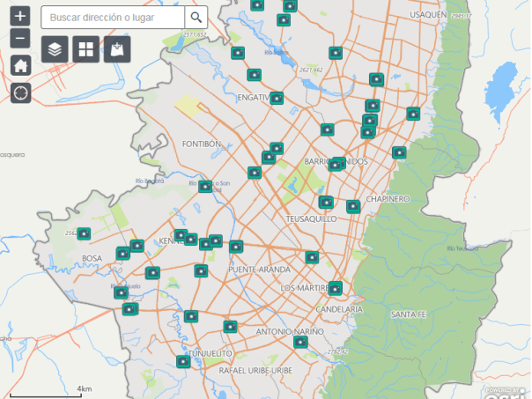Click the Teusaquillo district label

(312, 218)
